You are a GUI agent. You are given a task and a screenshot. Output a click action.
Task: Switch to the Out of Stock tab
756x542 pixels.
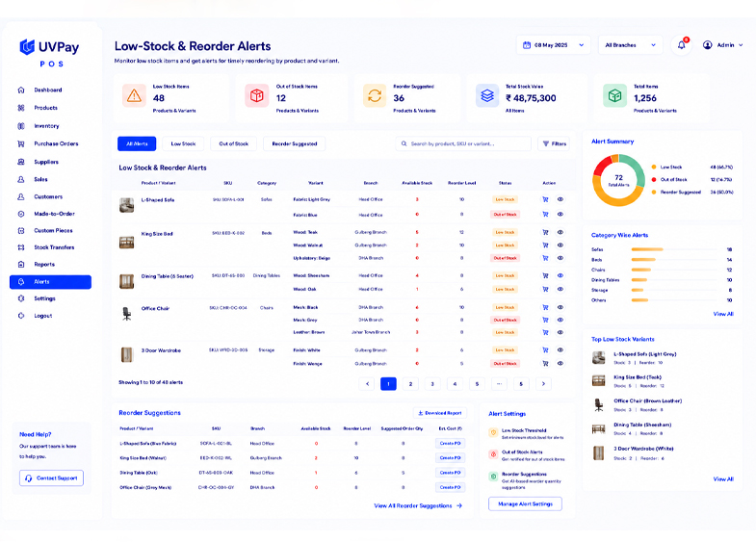(233, 143)
